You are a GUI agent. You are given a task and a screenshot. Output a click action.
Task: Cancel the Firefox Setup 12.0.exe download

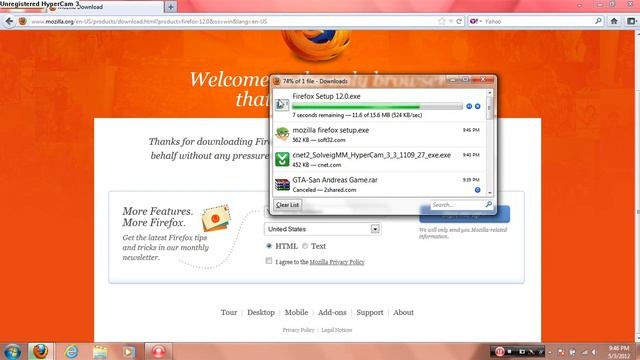[478, 106]
